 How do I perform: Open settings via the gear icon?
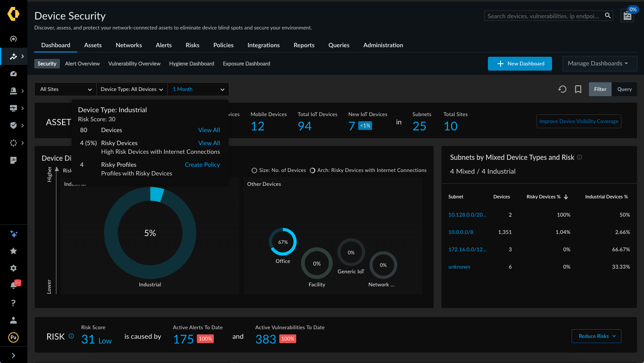(13, 268)
